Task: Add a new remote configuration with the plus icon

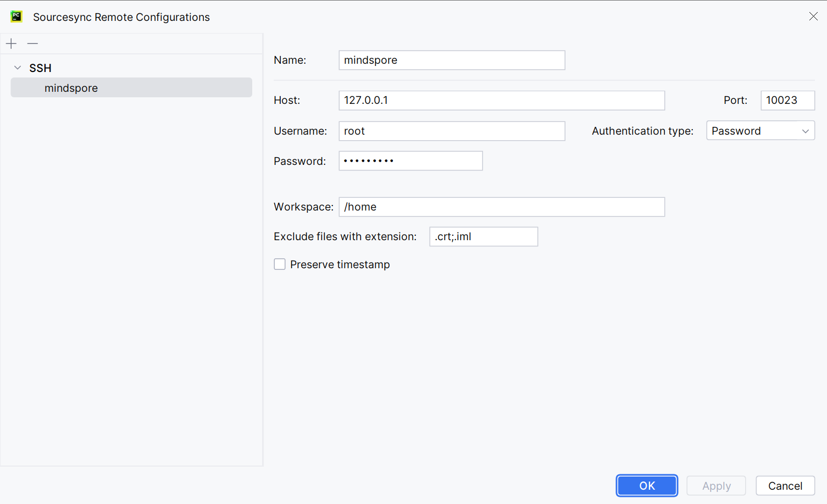Action: 12,43
